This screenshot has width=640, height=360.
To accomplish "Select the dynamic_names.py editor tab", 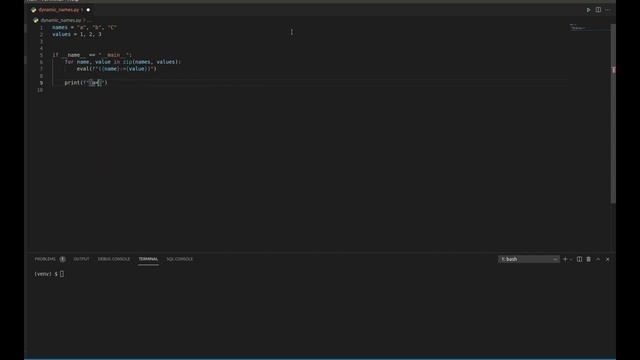I will click(60, 10).
